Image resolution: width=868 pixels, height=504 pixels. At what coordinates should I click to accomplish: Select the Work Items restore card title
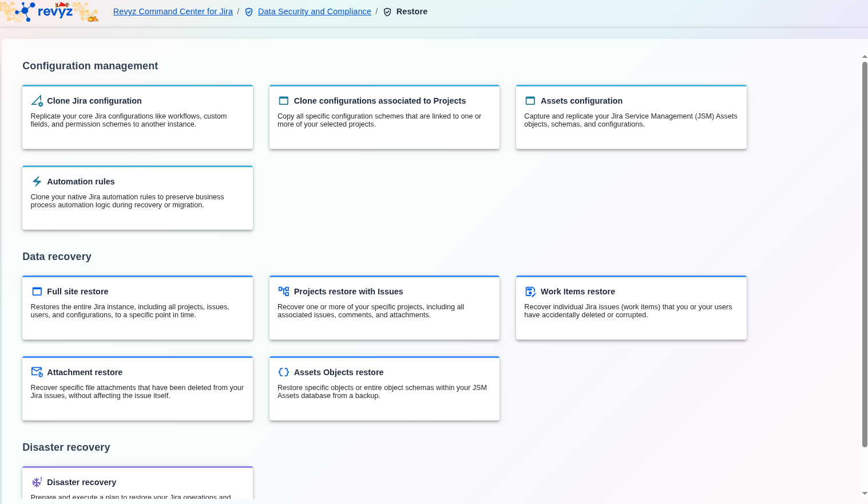pos(577,292)
